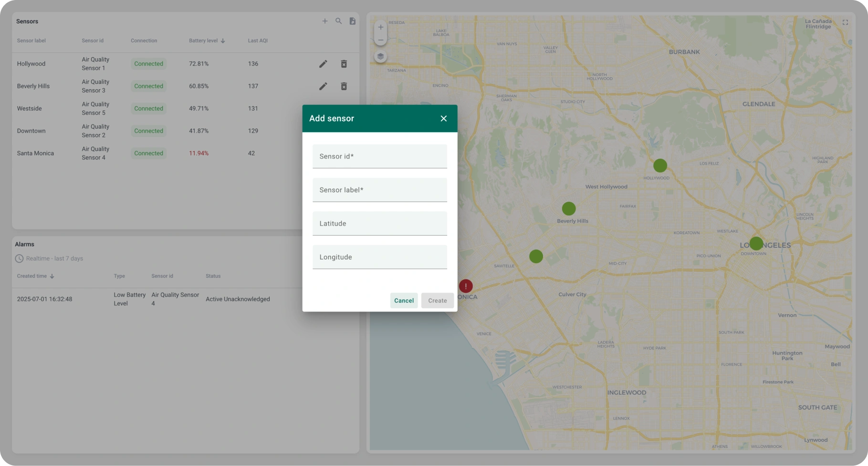Open the Realtime last 7 days selector

click(x=49, y=259)
